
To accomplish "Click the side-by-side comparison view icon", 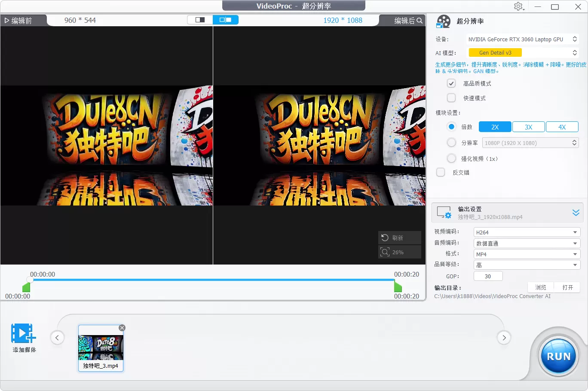I will (226, 20).
